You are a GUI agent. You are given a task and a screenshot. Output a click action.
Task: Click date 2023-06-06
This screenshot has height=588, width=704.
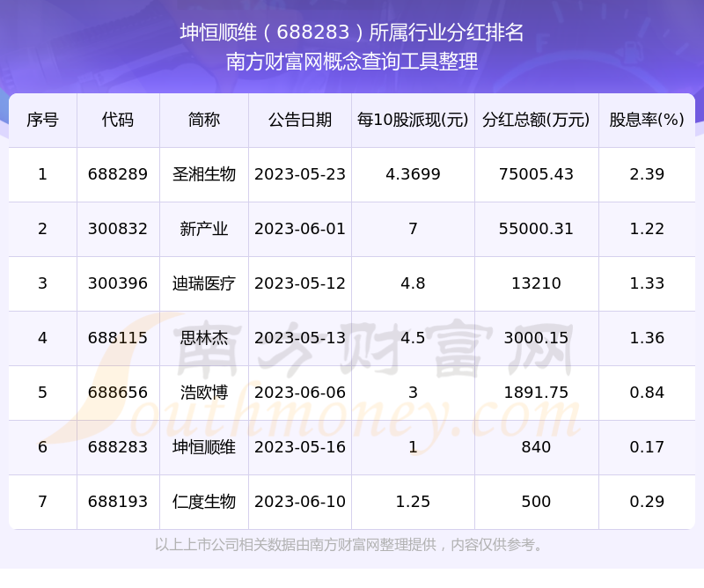click(300, 393)
